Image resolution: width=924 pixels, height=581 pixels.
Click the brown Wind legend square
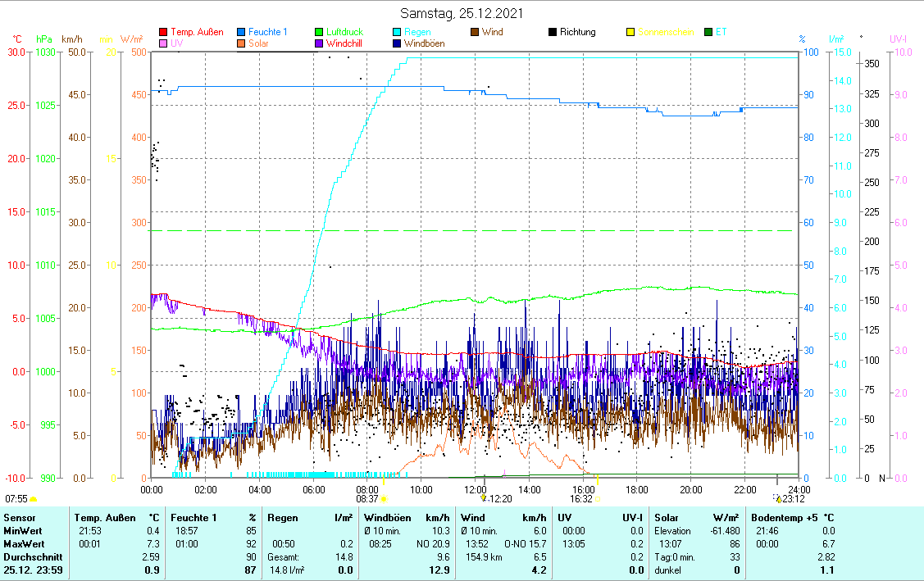coord(476,33)
